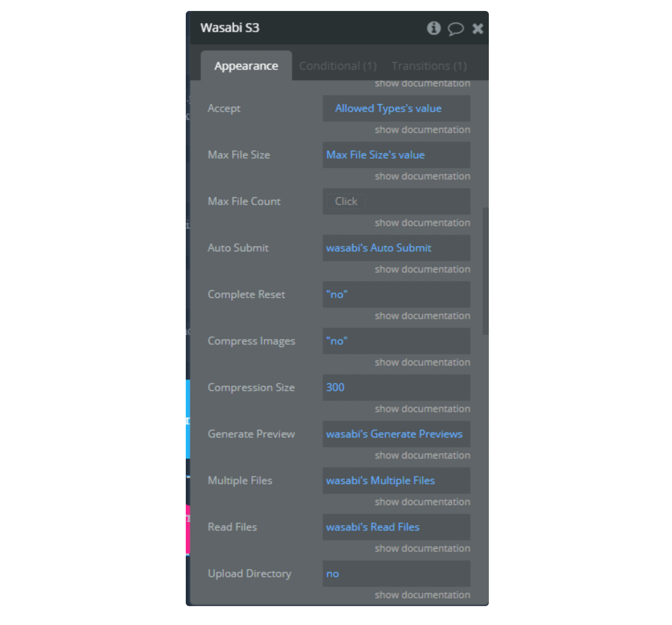Close the Wasabi S3 property editor
Screen dimensions: 672x625
(477, 29)
